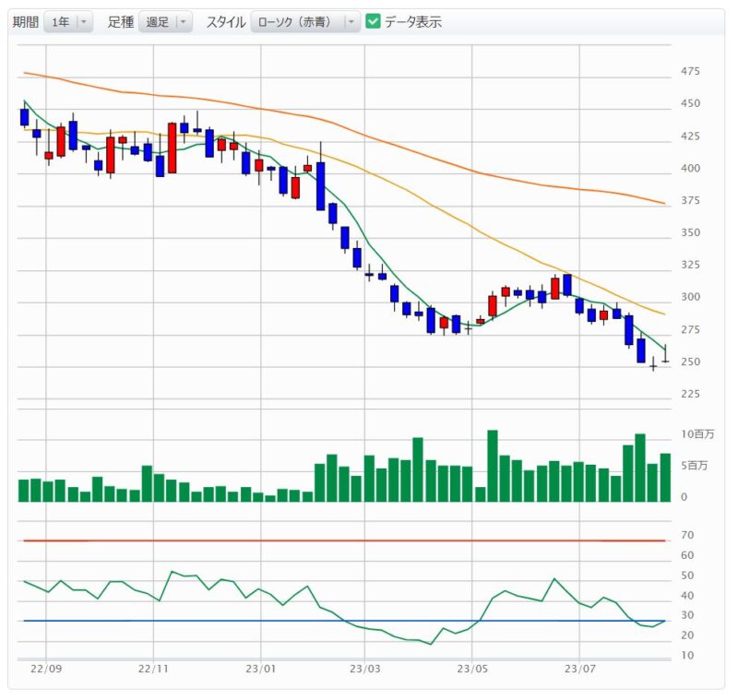Click the 450 price axis label

[690, 103]
